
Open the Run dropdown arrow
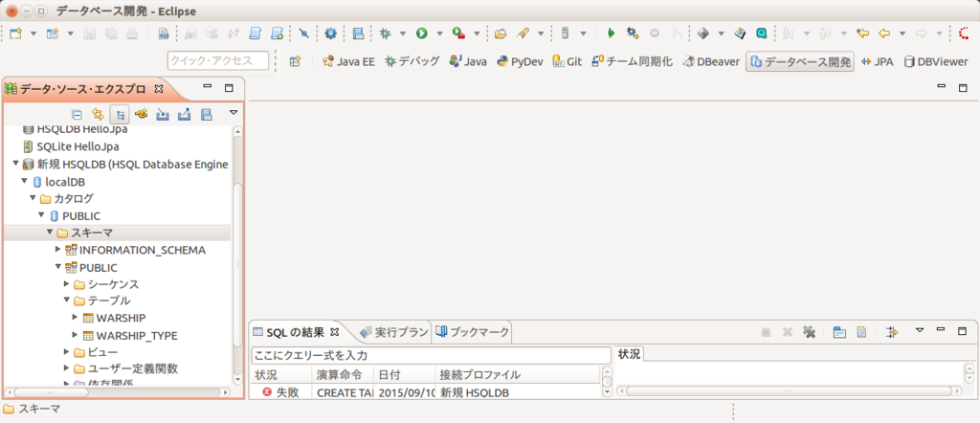(439, 33)
